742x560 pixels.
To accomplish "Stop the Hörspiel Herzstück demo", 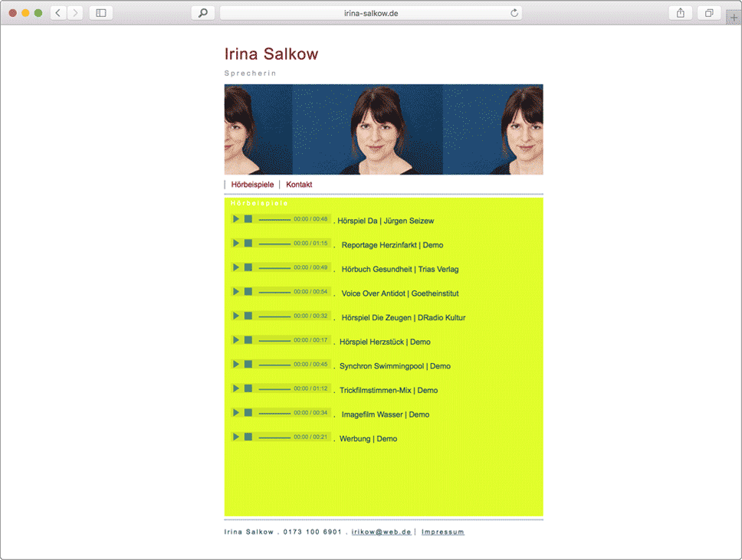I will tap(248, 340).
